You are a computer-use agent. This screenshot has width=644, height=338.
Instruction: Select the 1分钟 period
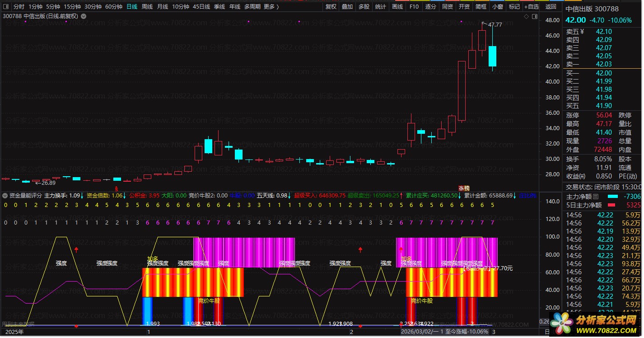point(36,7)
